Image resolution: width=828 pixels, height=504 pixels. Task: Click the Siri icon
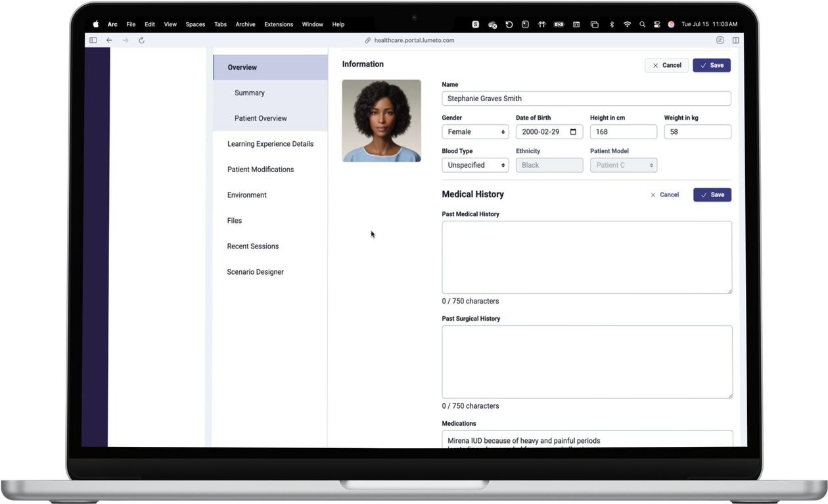(x=671, y=24)
